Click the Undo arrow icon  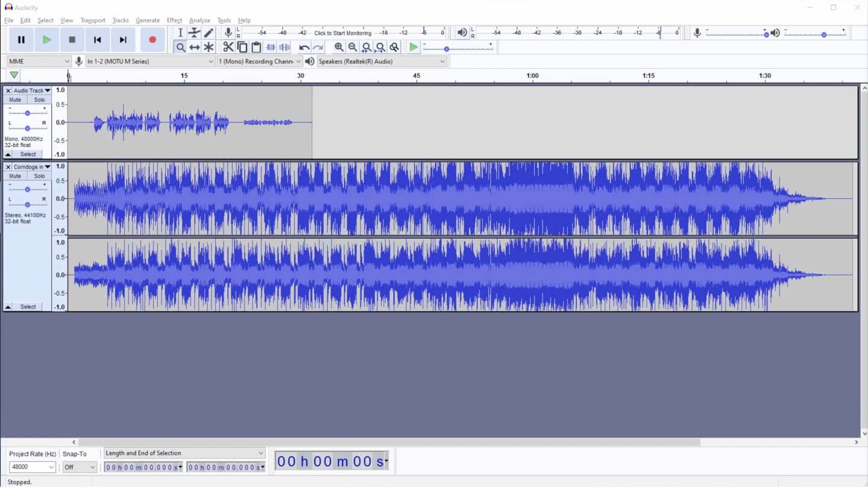click(304, 47)
